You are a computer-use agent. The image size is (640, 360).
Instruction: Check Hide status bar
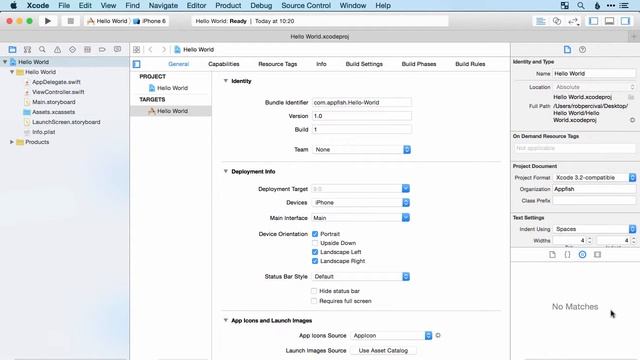pos(314,291)
